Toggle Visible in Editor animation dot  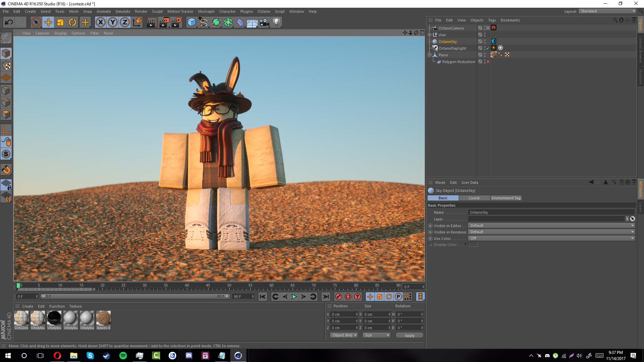[430, 226]
